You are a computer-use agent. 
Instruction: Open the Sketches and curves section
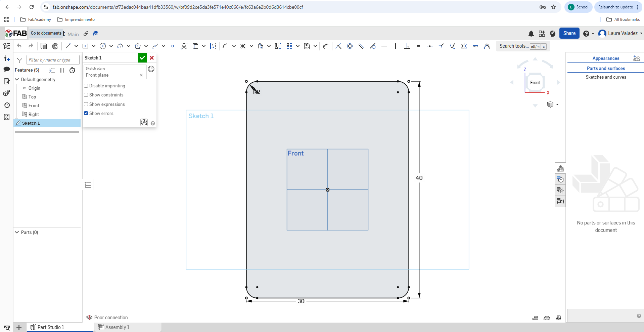606,77
